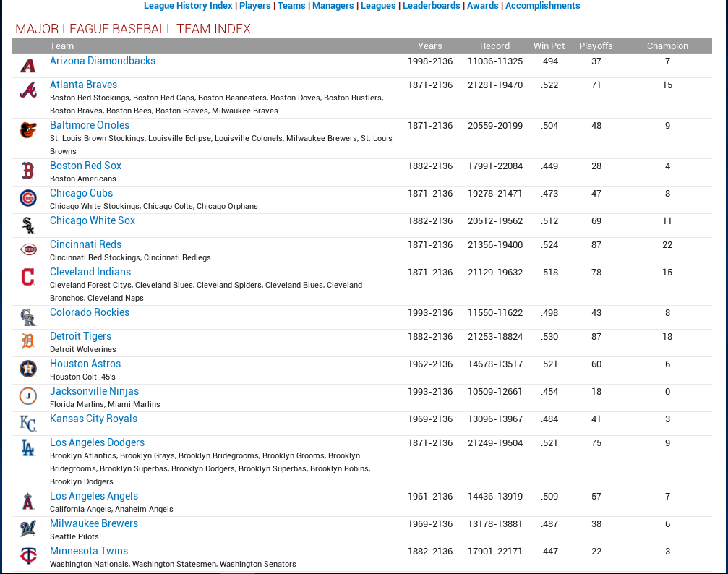This screenshot has width=728, height=574.
Task: Open the Cincinnati Reds team page
Action: pos(85,244)
